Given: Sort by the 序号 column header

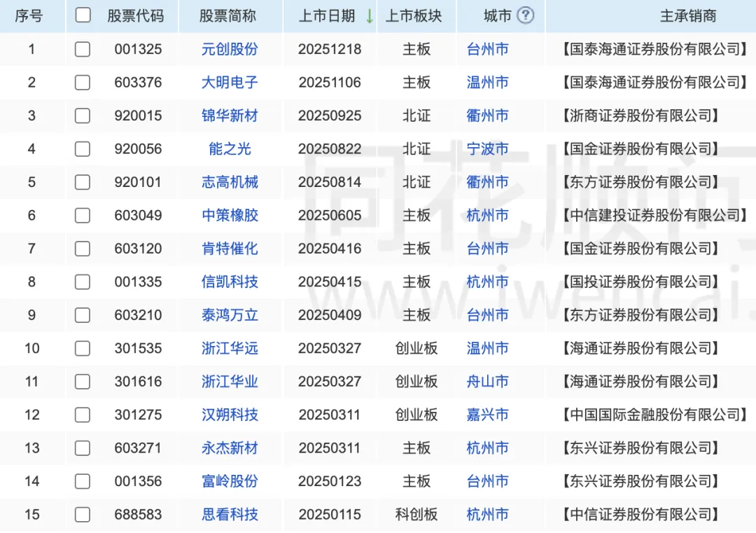Looking at the screenshot, I should [x=29, y=16].
